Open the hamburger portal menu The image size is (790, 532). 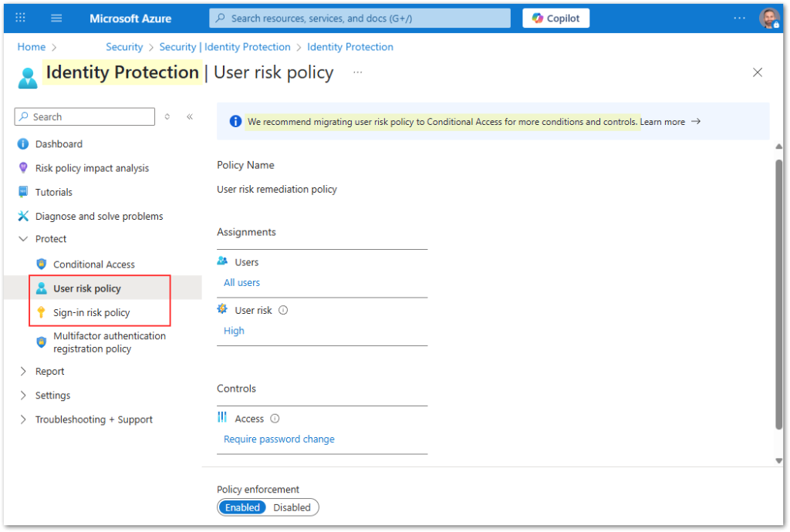pyautogui.click(x=56, y=18)
